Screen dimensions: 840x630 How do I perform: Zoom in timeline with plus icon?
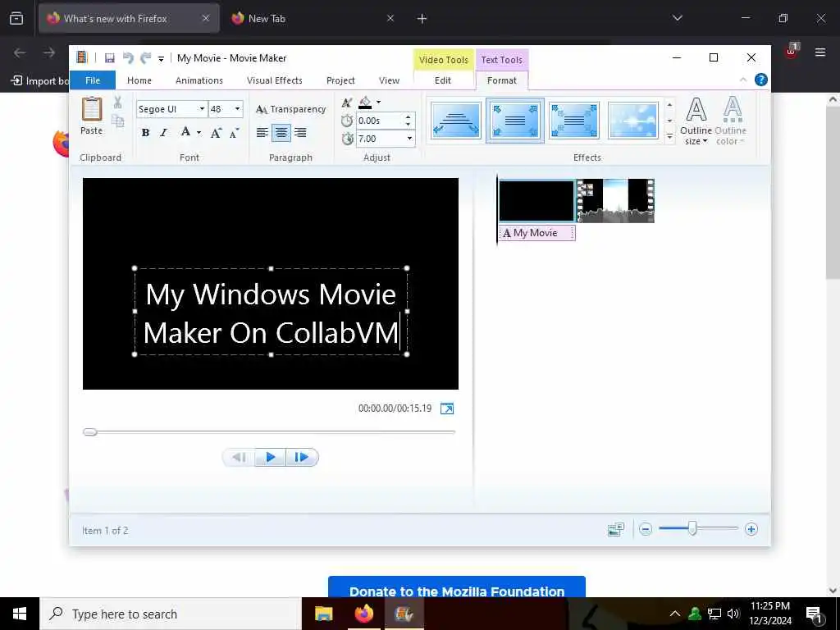coord(751,529)
